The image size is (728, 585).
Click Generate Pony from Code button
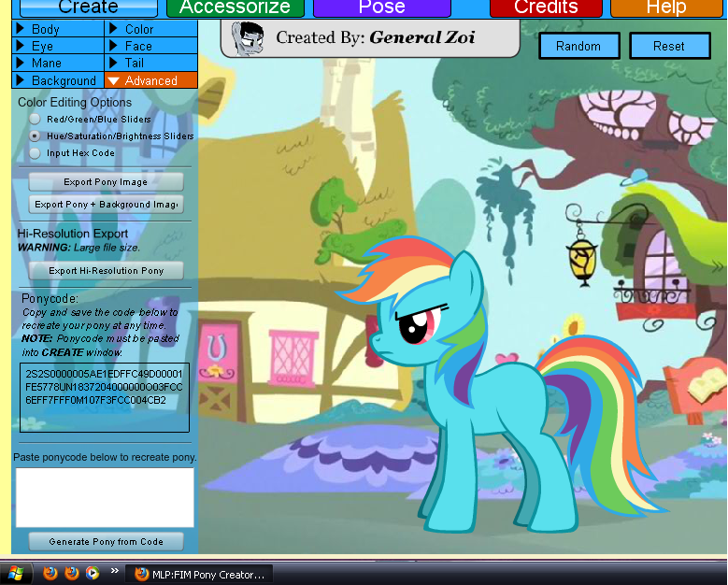point(106,541)
